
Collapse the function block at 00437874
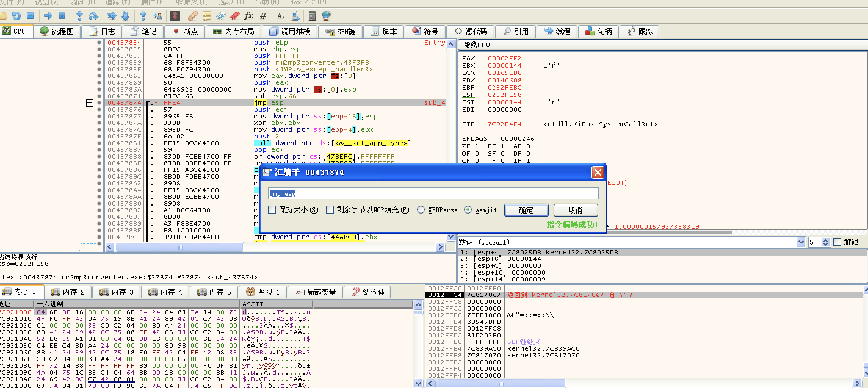tap(90, 103)
